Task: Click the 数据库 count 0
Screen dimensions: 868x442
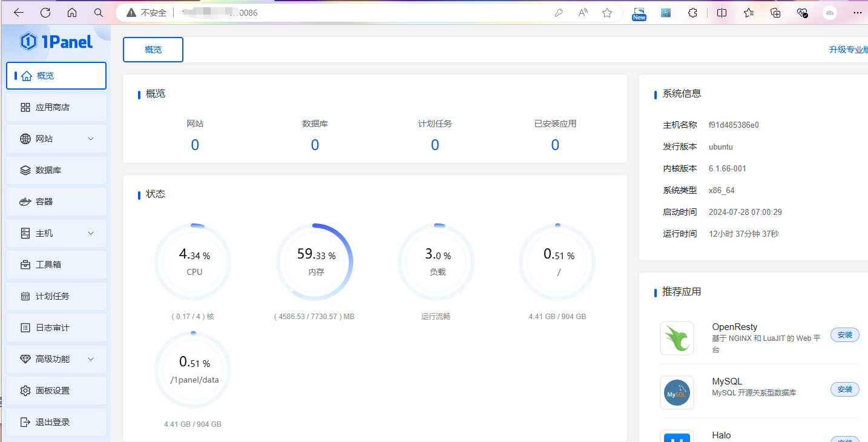Action: point(315,145)
